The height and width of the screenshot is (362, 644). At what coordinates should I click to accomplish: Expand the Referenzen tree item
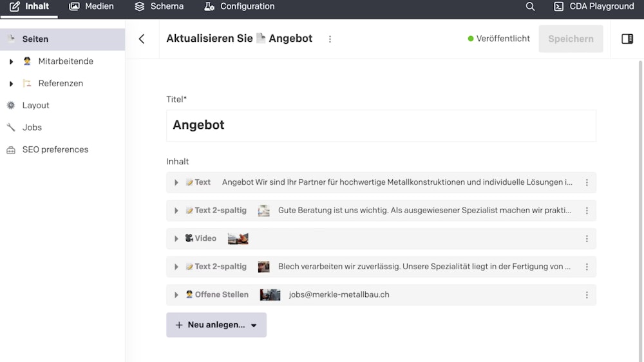11,84
